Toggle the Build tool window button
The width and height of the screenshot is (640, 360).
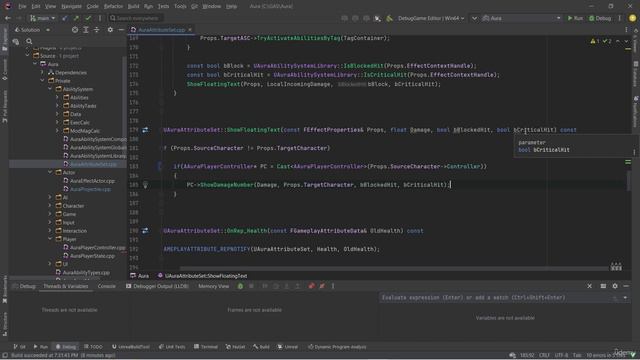click(x=261, y=347)
